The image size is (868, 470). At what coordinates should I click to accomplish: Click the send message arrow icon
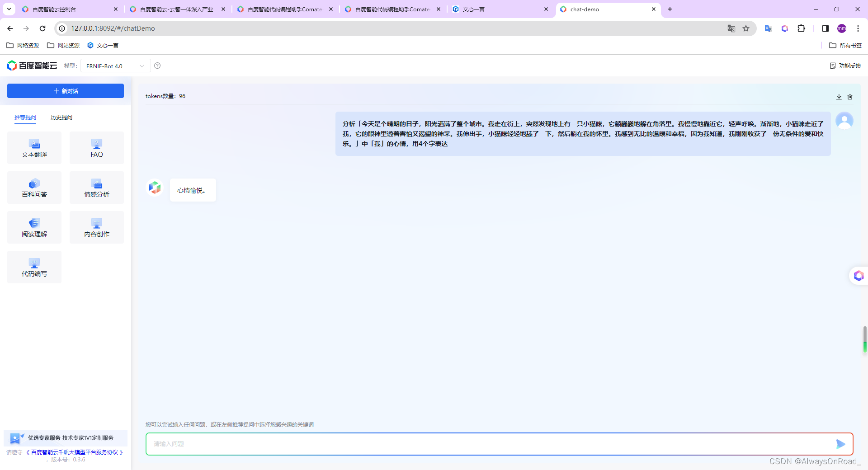coord(840,444)
